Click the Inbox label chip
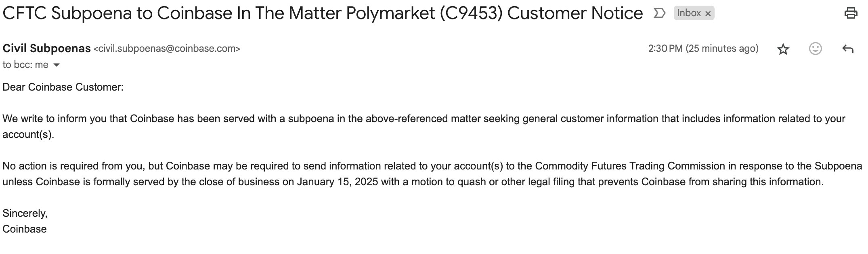Screen dimensions: 868x254 689,13
